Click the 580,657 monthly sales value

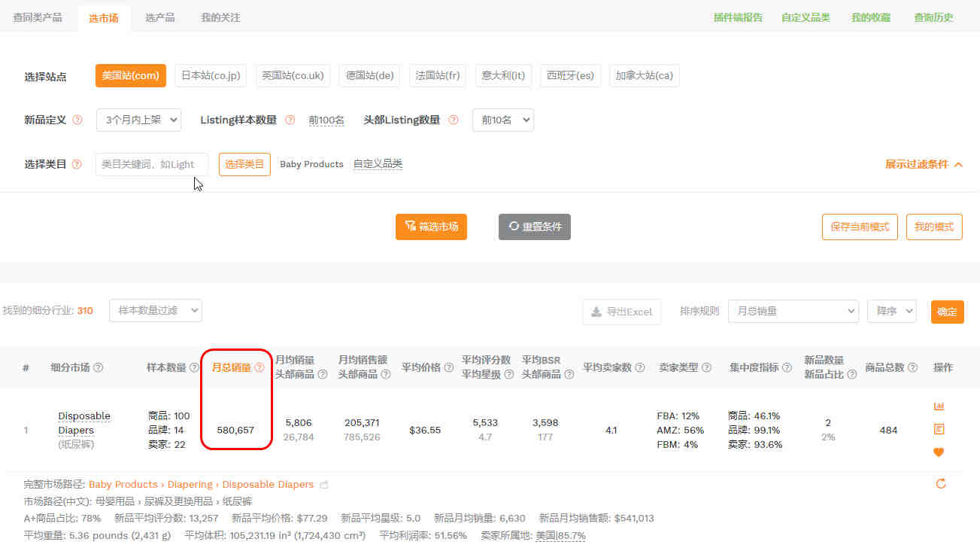235,431
